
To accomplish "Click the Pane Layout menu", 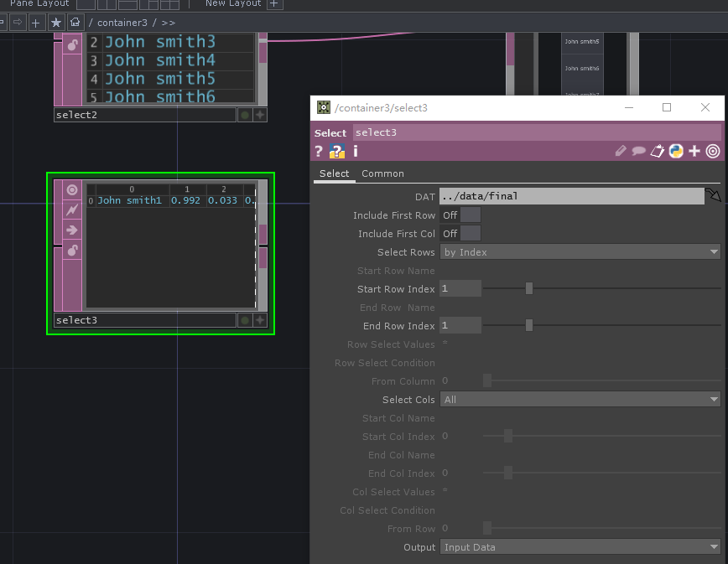I will coord(39,4).
